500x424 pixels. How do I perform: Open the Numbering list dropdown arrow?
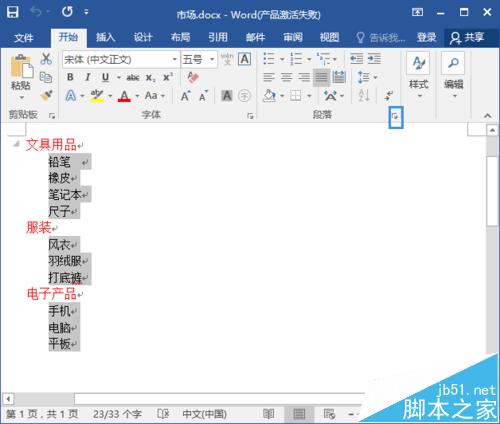tap(309, 59)
